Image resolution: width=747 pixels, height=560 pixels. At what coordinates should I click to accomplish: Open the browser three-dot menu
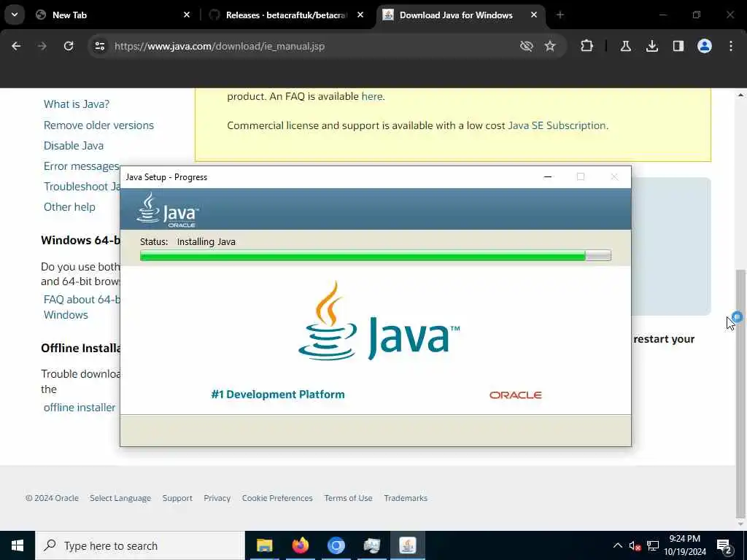(x=731, y=46)
